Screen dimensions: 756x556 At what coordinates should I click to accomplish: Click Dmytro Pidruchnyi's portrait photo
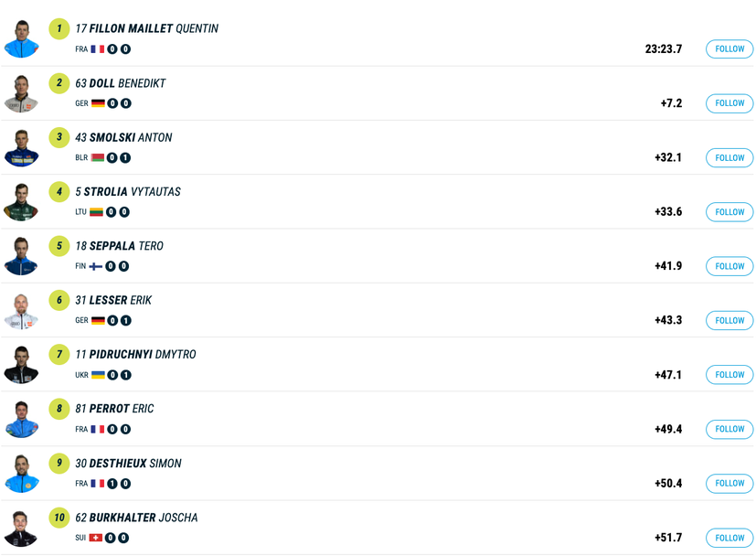(21, 365)
